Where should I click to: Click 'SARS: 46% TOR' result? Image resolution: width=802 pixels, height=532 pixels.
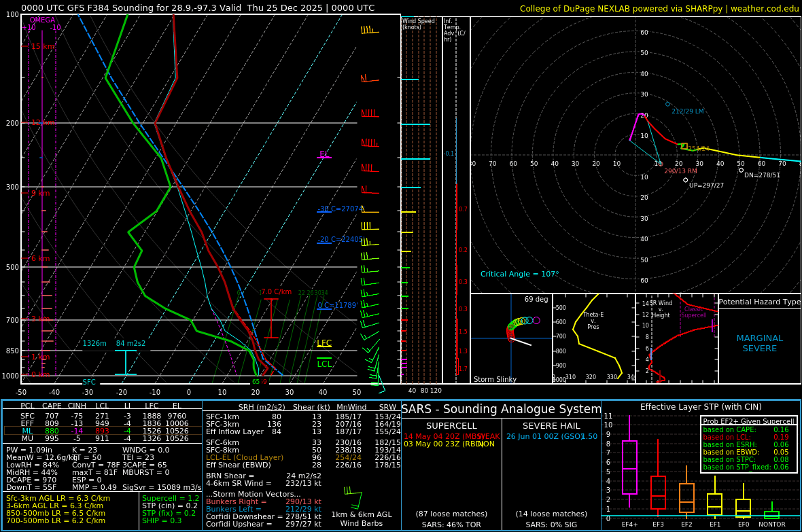pyautogui.click(x=451, y=525)
